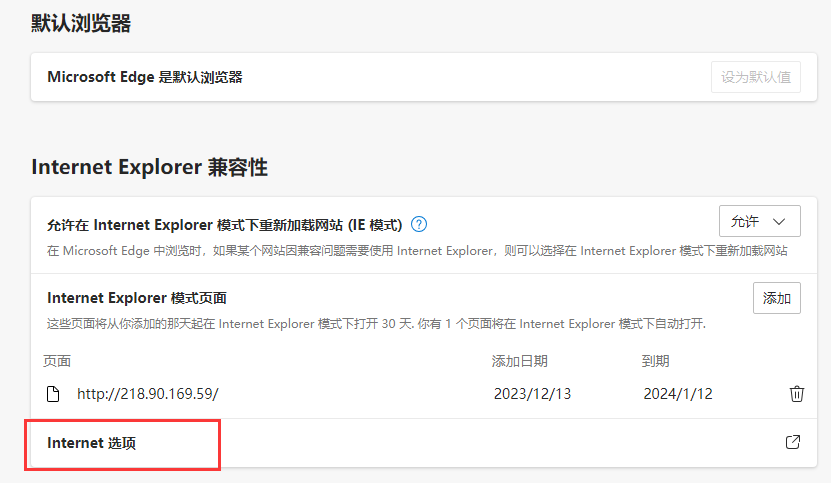Click the 允许在 Internet Explorer 模式下重新加载网站 label
Viewport: 831px width, 483px height.
[x=224, y=225]
